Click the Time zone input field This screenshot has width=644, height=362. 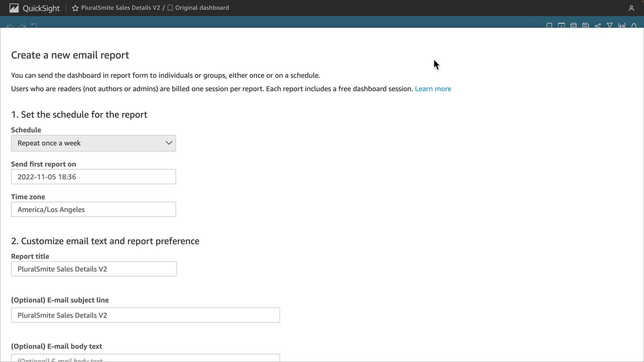coord(93,209)
